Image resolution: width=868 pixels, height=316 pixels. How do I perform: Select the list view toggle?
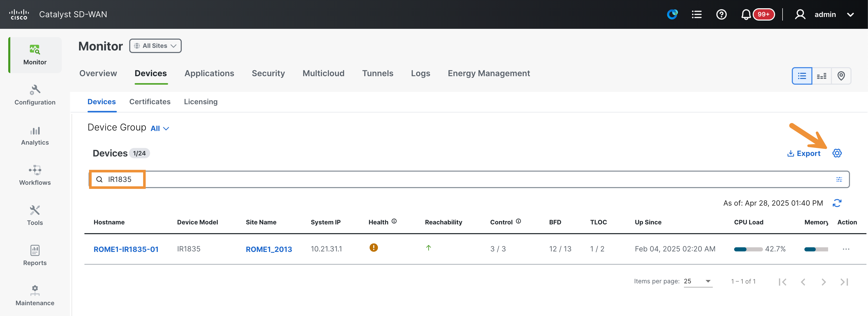(802, 76)
